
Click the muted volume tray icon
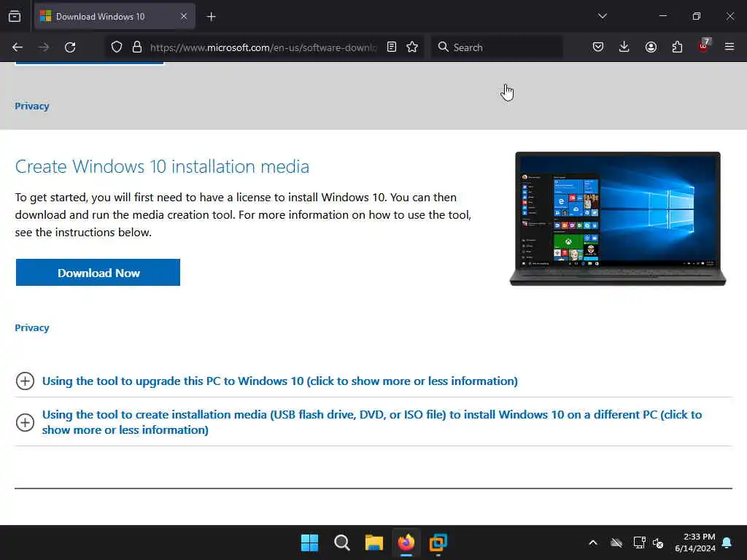[658, 542]
